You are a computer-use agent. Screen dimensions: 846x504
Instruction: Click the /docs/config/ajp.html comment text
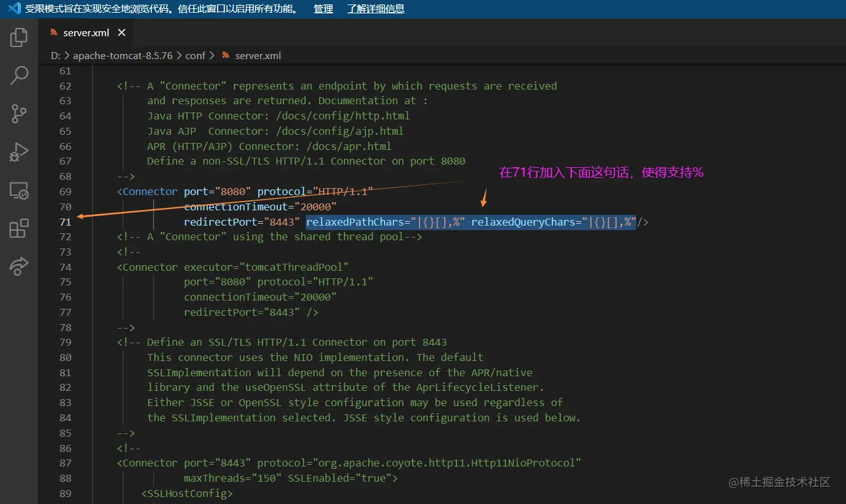pos(340,131)
